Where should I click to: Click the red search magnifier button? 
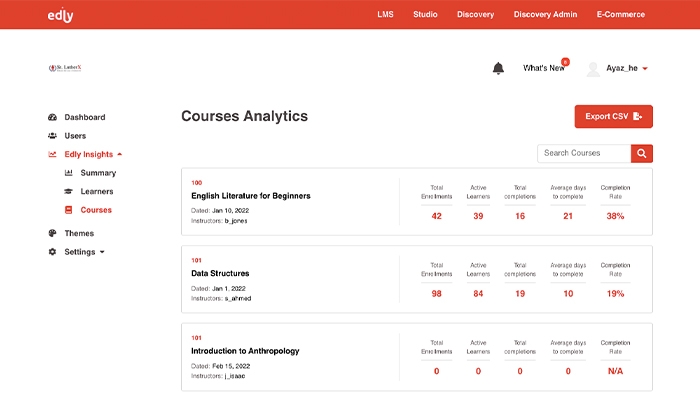coord(641,153)
